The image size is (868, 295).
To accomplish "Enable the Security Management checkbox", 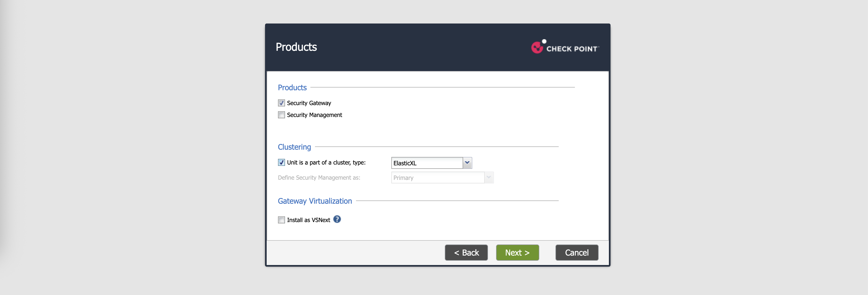I will [x=281, y=115].
